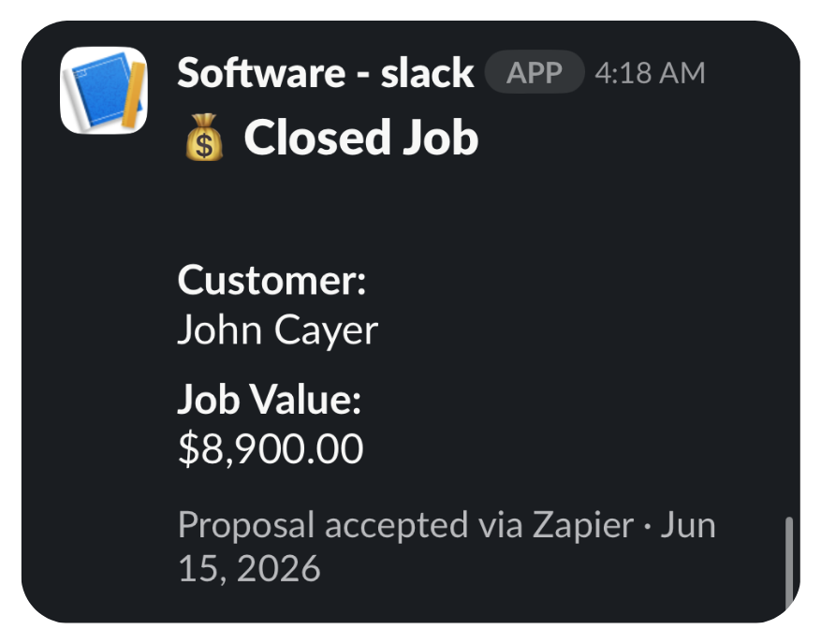Click the empty dark area beside John Cayer
This screenshot has height=644, width=821.
tap(576, 329)
